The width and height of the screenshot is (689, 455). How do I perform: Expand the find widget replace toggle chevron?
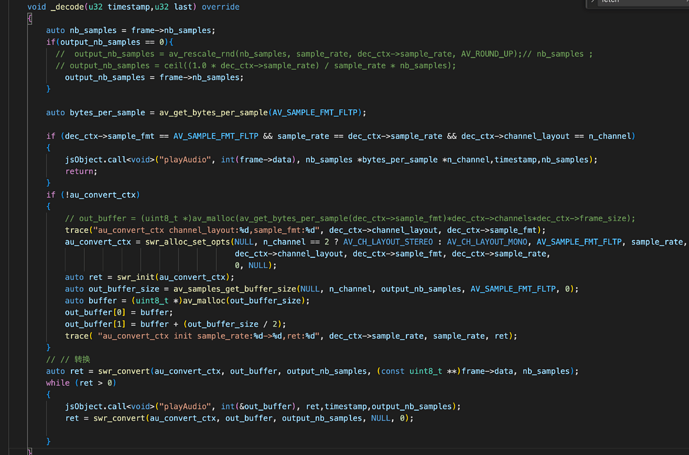click(593, 1)
